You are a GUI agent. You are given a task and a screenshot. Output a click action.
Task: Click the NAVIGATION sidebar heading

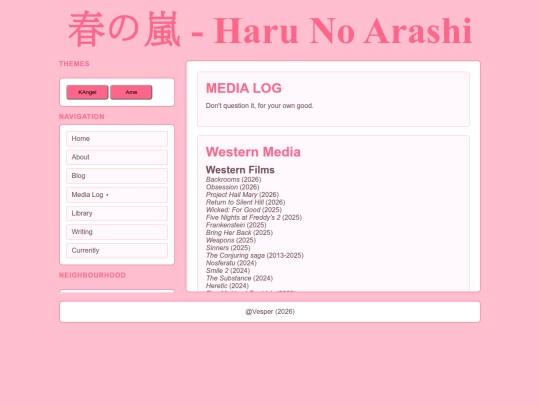[82, 117]
